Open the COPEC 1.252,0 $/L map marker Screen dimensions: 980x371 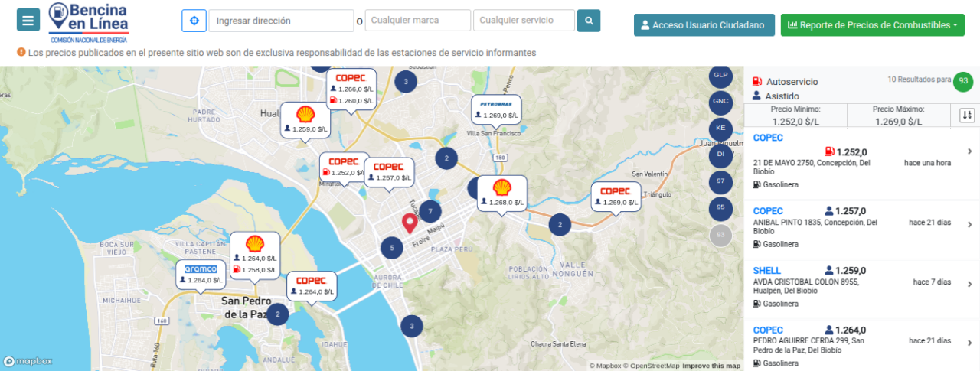(344, 168)
